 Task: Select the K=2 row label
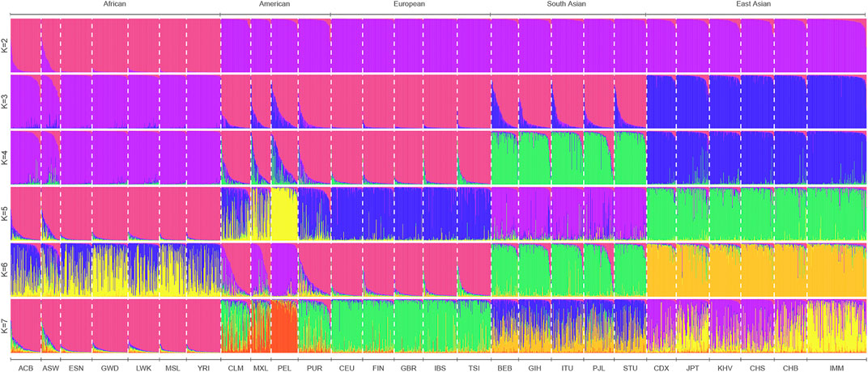coord(4,45)
